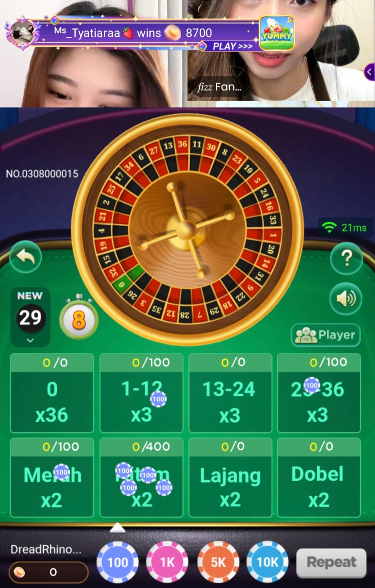The image size is (375, 588).
Task: Select the 10K blue chip
Action: click(267, 562)
